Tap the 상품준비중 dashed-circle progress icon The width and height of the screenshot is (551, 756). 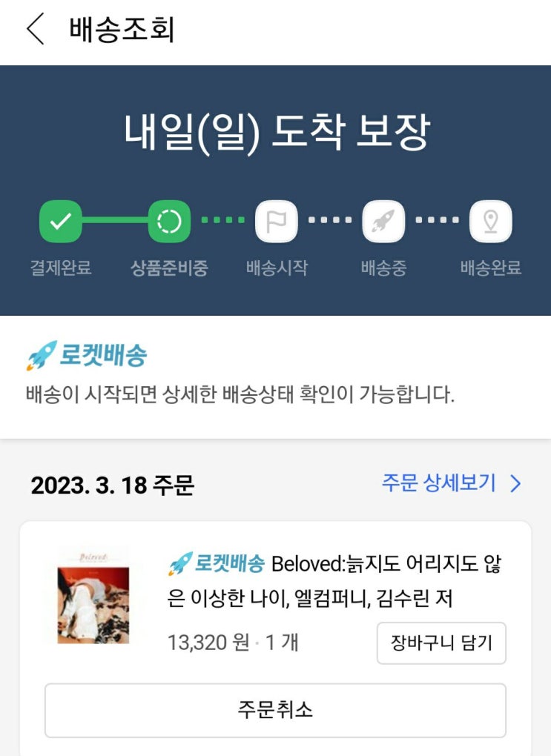(x=169, y=222)
